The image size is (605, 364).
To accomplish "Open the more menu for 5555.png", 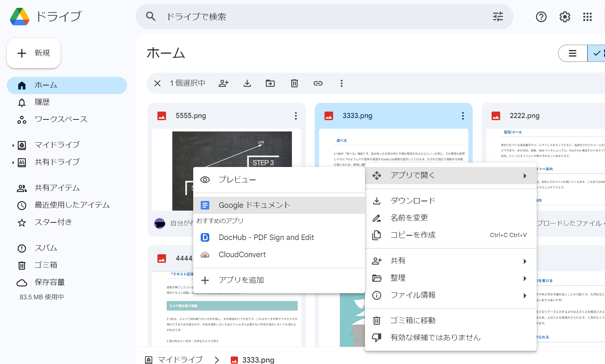I will (x=296, y=116).
